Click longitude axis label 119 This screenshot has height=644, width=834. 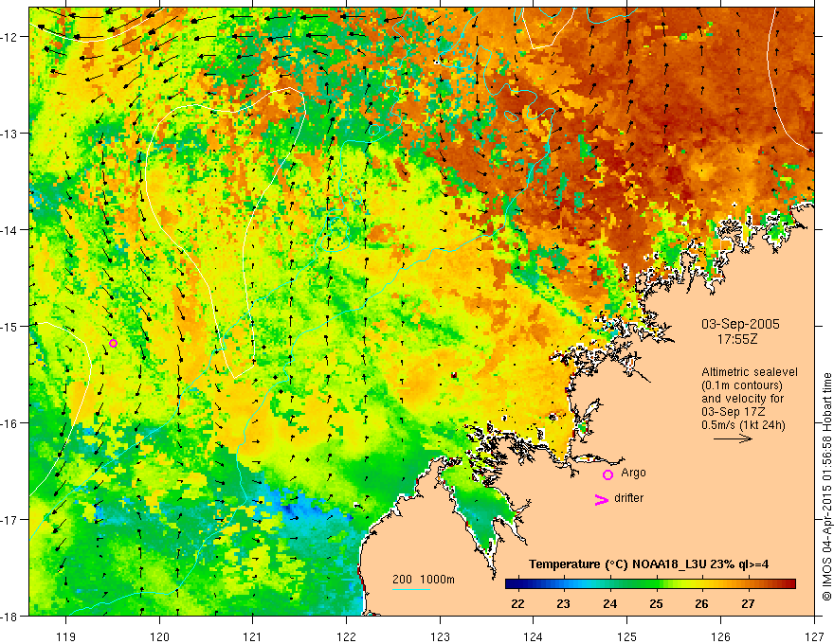[x=66, y=636]
